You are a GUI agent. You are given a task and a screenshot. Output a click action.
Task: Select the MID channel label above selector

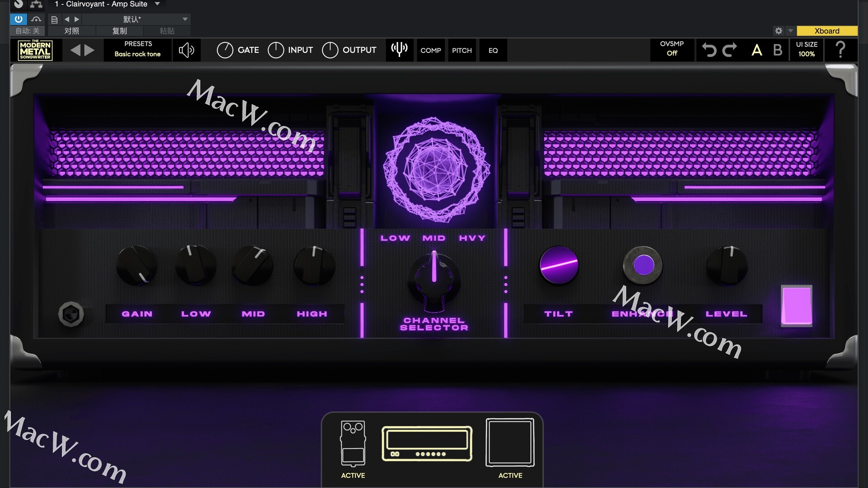434,238
